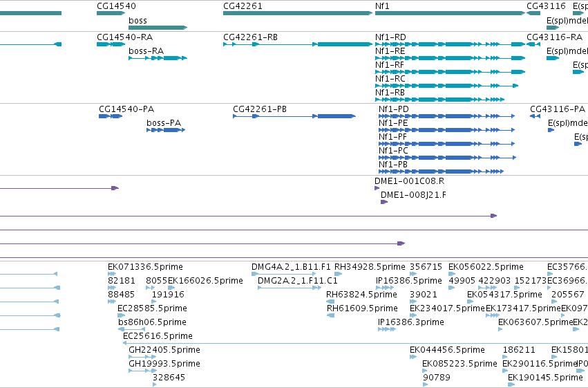Select the Nf1-RD transcript
Image resolution: width=588 pixels, height=388 pixels.
coord(450,44)
